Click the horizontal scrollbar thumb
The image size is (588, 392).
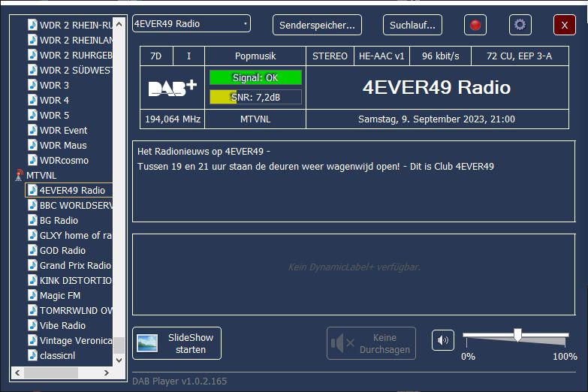(x=51, y=372)
